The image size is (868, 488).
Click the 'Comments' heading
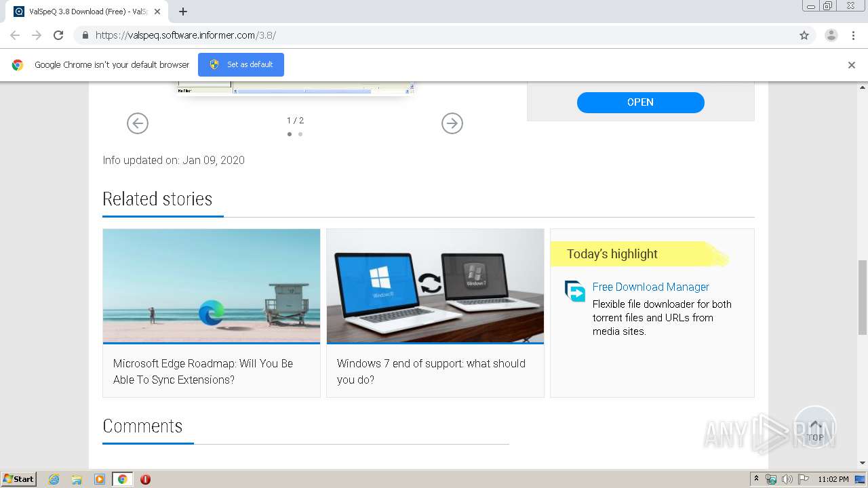142,426
